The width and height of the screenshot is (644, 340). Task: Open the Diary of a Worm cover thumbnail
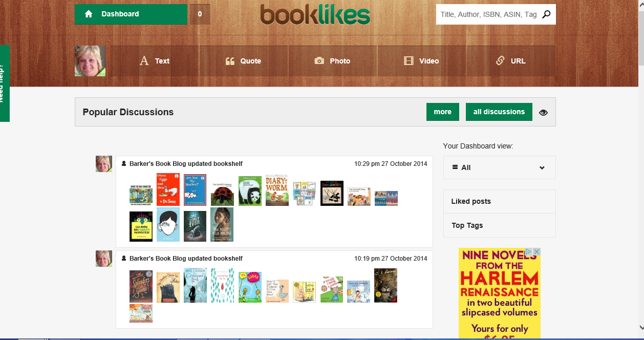pos(277,190)
